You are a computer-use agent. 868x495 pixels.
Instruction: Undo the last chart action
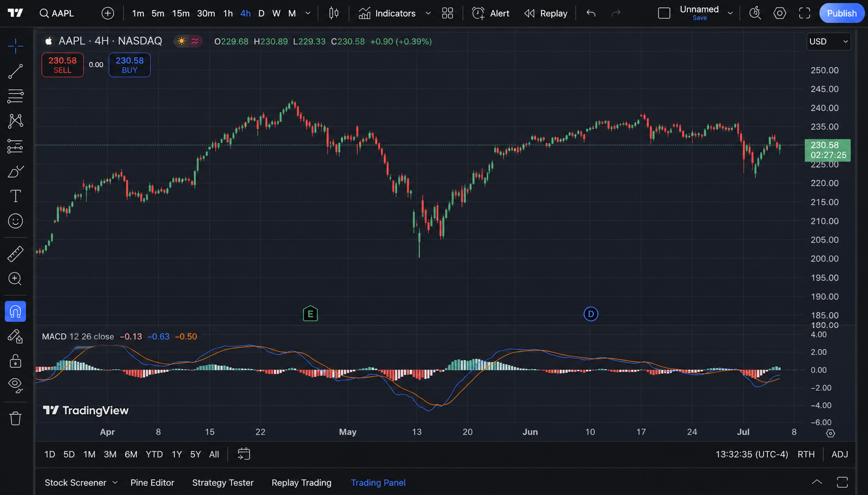coord(591,13)
